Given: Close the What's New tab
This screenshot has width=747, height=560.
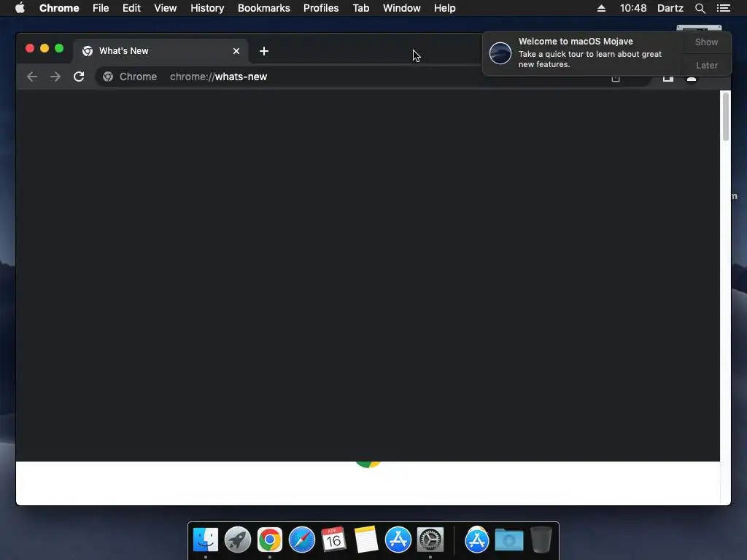Looking at the screenshot, I should coord(236,51).
